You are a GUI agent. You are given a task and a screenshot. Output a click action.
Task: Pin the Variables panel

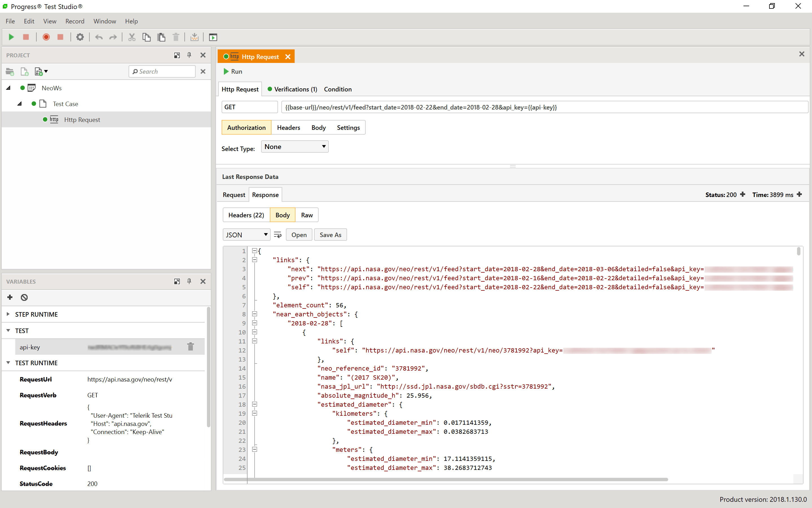click(189, 281)
